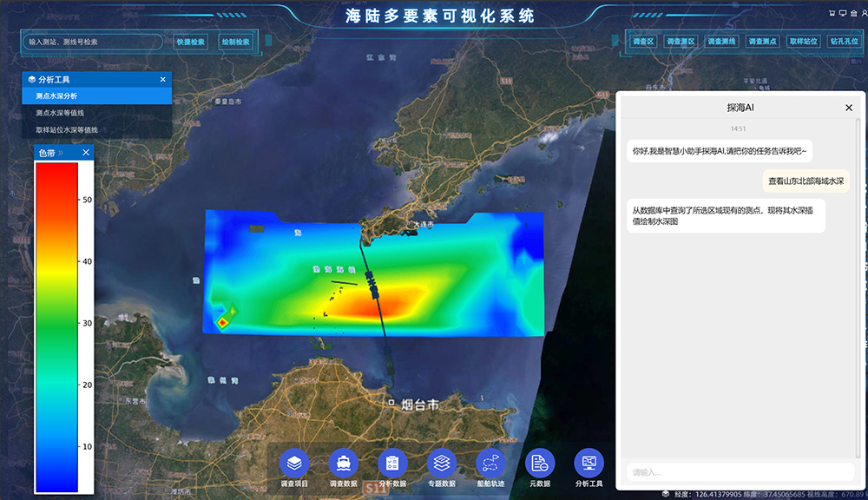Click the 钻孔孔位 button in top toolbar
868x500 pixels.
pos(845,41)
